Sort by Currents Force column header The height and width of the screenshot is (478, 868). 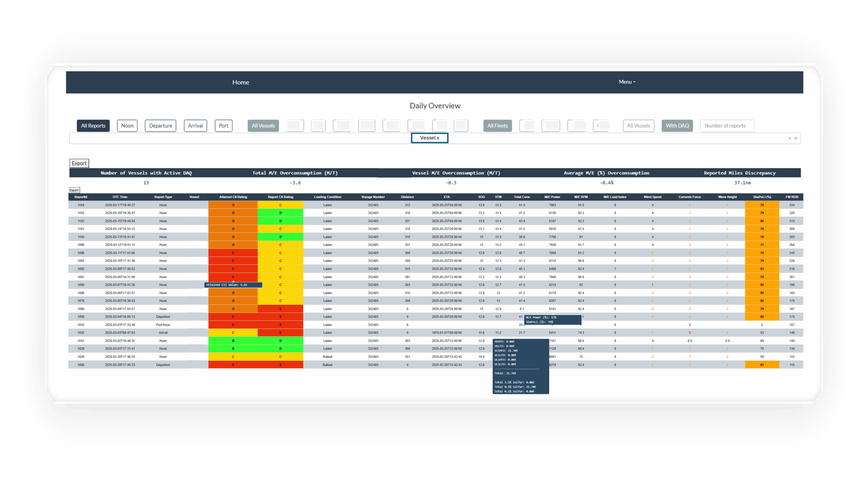pos(689,197)
